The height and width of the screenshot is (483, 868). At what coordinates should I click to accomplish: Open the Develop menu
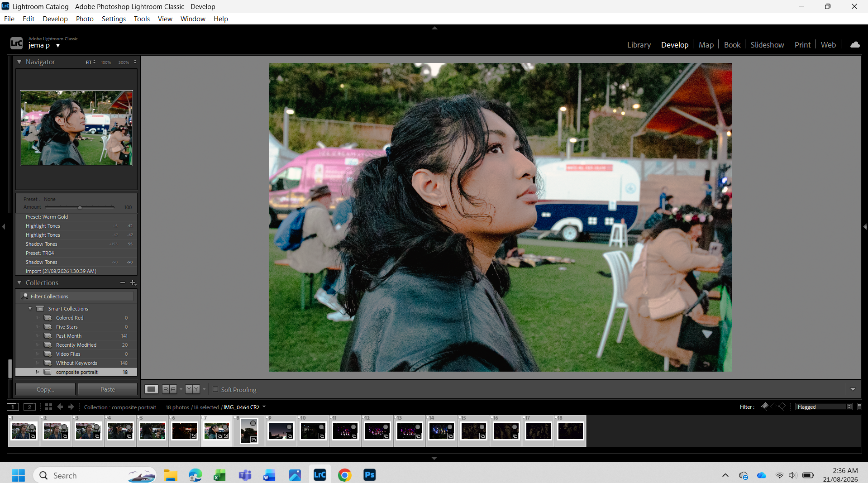55,19
